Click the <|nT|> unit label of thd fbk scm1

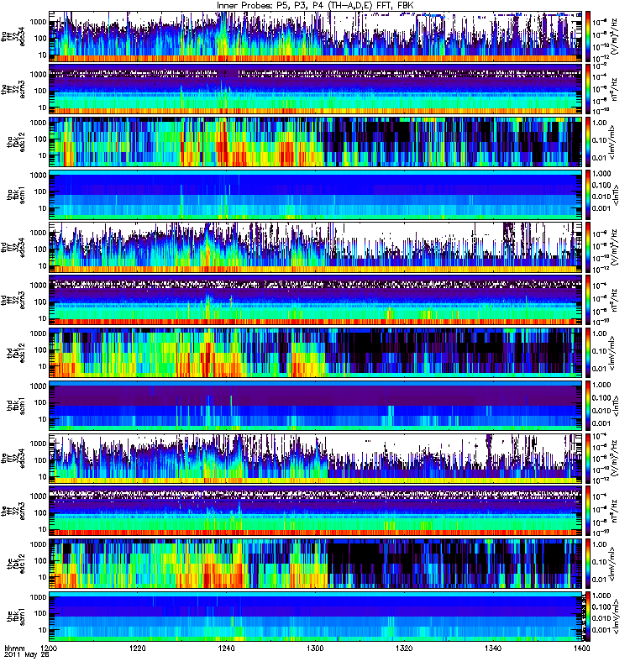(616, 406)
